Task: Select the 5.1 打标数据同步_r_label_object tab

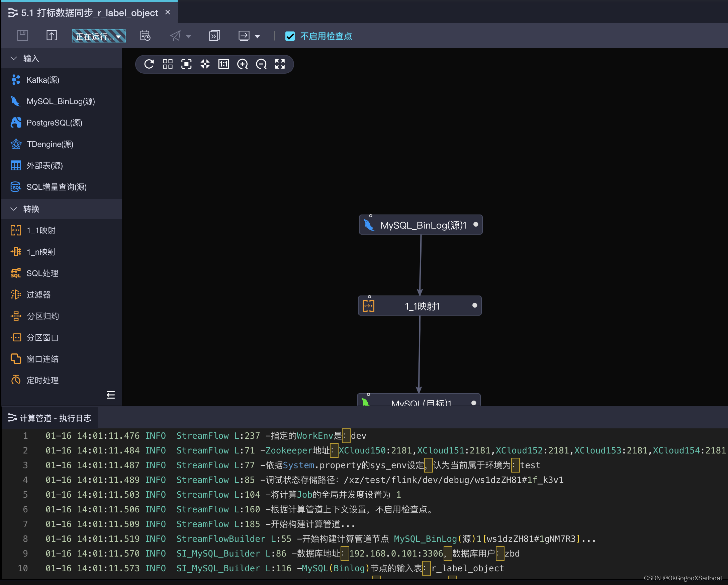Action: click(89, 13)
